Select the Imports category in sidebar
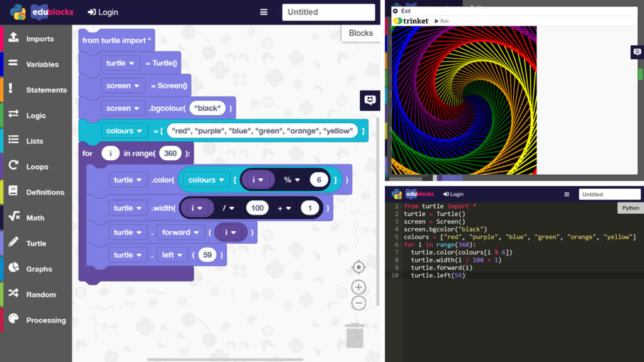 (x=38, y=38)
